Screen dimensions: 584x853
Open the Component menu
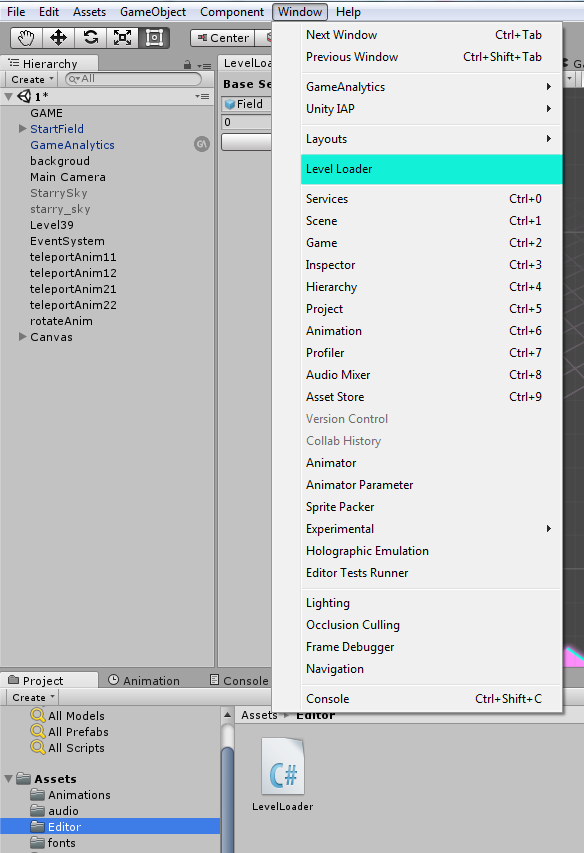click(x=232, y=11)
